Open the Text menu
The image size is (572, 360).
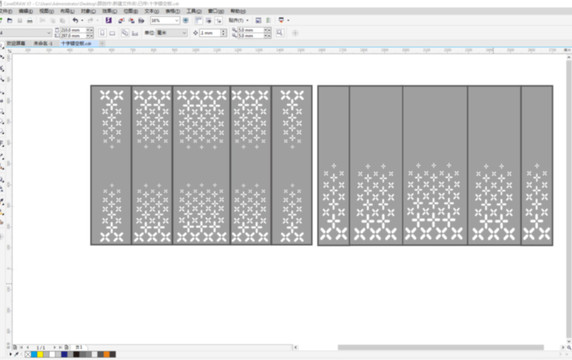151,11
